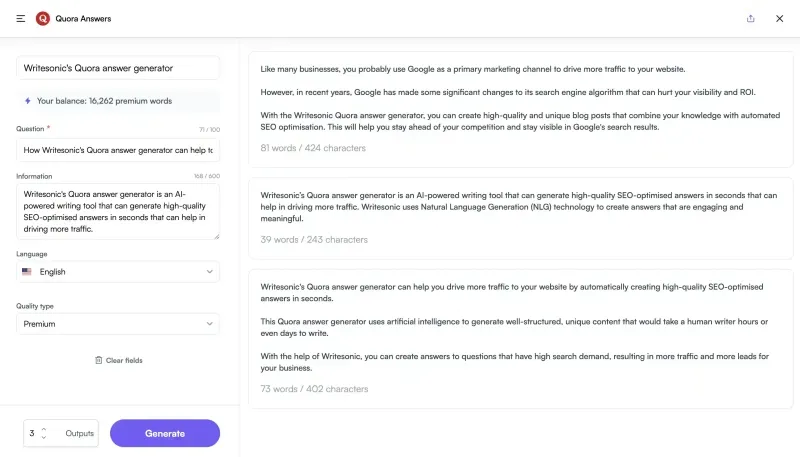
Task: Expand the Language dropdown set to English
Action: (x=118, y=272)
